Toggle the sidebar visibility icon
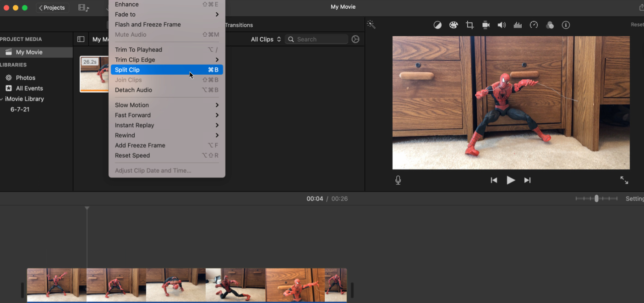 [x=81, y=39]
